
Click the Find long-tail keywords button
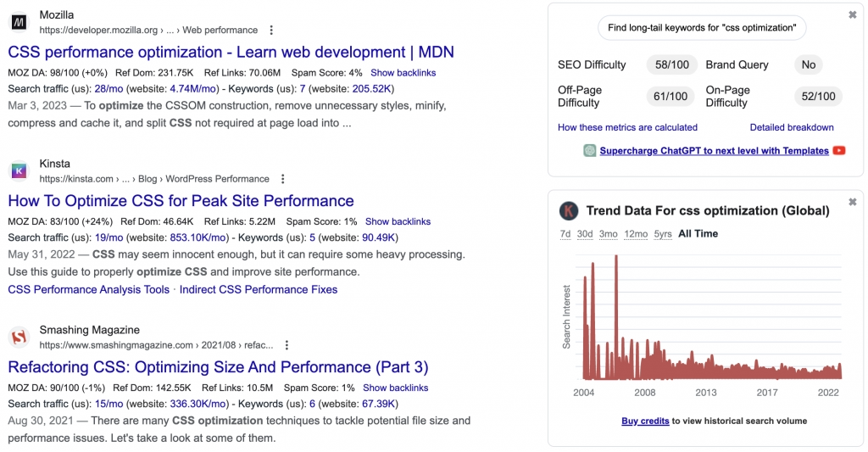pyautogui.click(x=702, y=28)
